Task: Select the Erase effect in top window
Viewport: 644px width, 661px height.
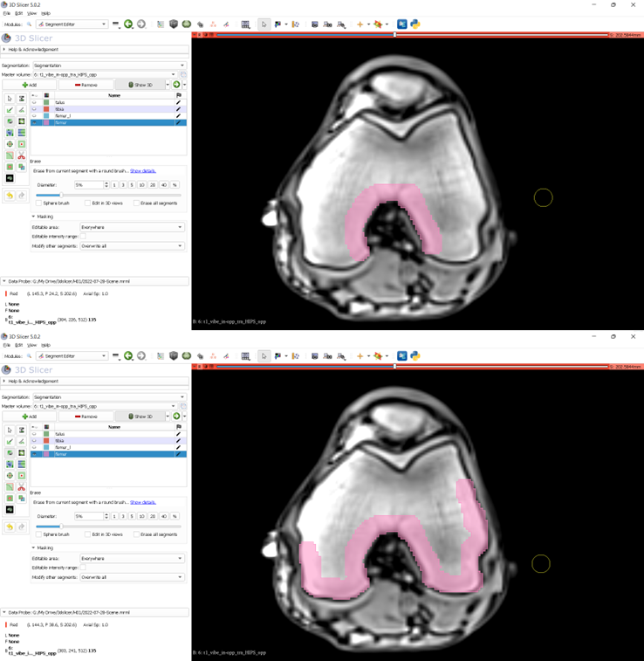Action: click(10, 121)
